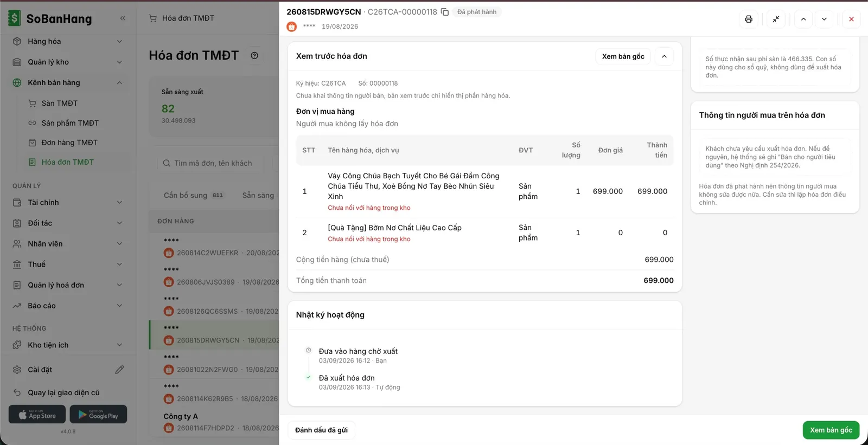Viewport: 868px width, 445px height.
Task: Collapse the invoice panel size icon
Action: (776, 19)
